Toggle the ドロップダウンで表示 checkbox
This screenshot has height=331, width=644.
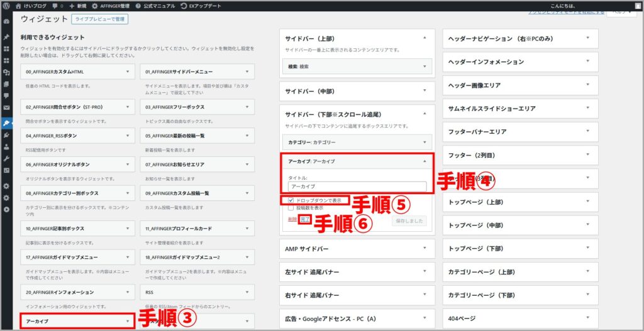point(291,200)
